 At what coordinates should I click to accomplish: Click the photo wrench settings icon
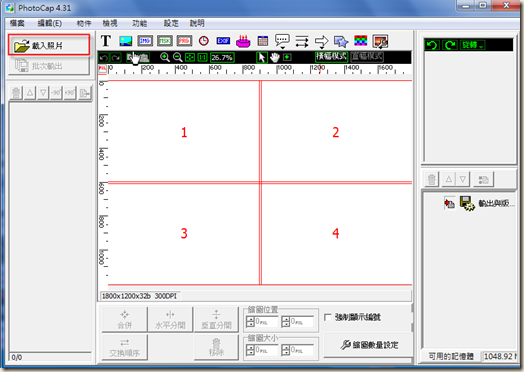(x=380, y=41)
